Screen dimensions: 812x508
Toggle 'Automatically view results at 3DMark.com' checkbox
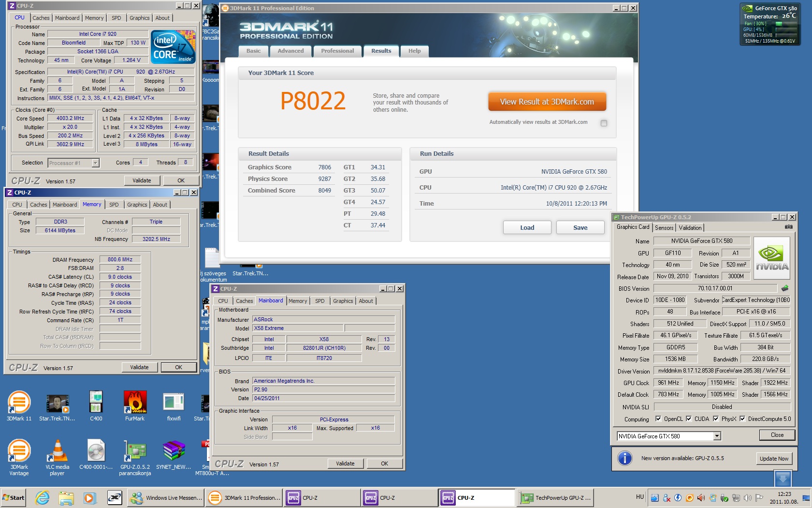(604, 123)
